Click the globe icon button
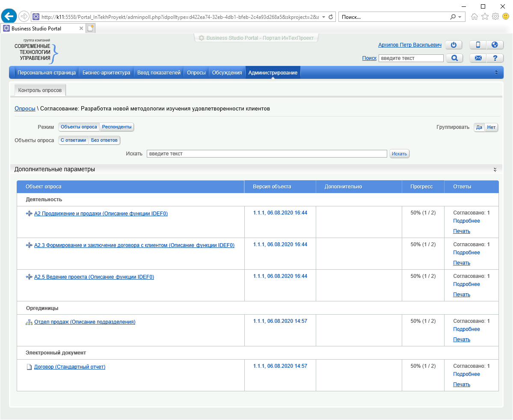The width and height of the screenshot is (513, 420). pyautogui.click(x=495, y=45)
